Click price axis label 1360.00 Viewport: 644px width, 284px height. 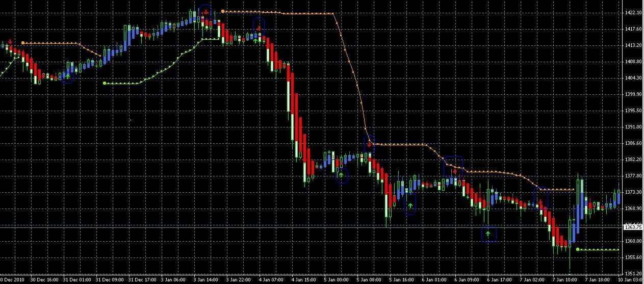633,241
